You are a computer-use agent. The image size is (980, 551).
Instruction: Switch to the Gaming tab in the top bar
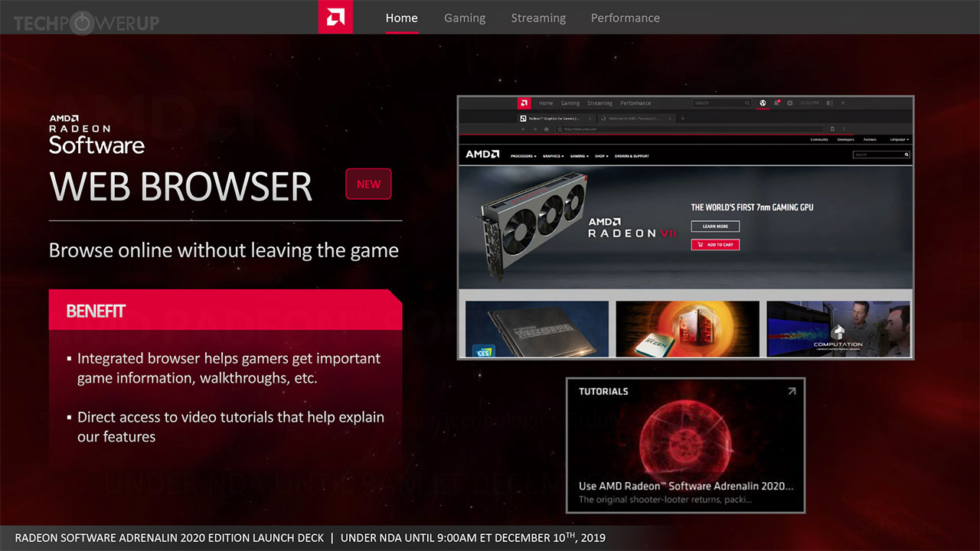click(465, 18)
